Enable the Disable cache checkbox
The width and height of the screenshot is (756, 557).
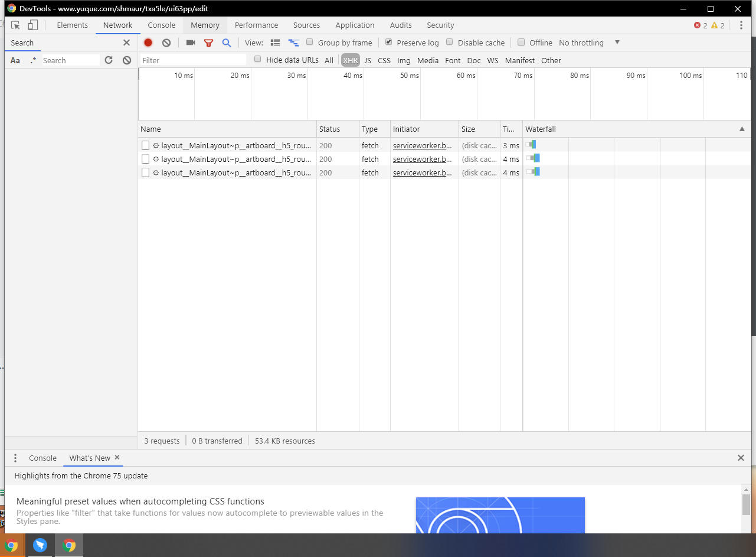click(x=450, y=43)
